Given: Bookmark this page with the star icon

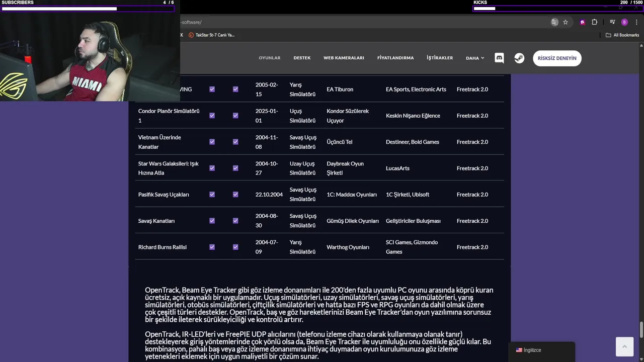Looking at the screenshot, I should [566, 22].
